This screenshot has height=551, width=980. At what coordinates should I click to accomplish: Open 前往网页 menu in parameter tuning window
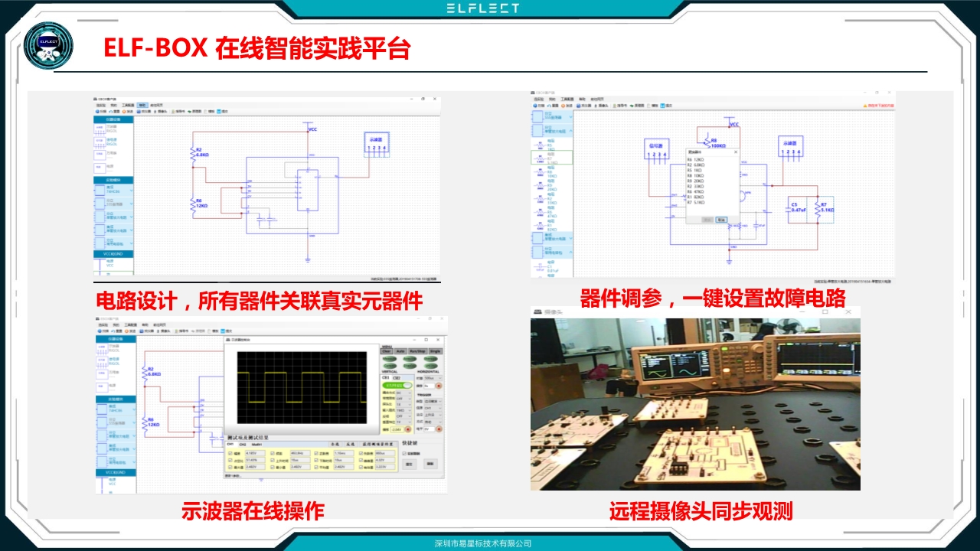pos(597,99)
